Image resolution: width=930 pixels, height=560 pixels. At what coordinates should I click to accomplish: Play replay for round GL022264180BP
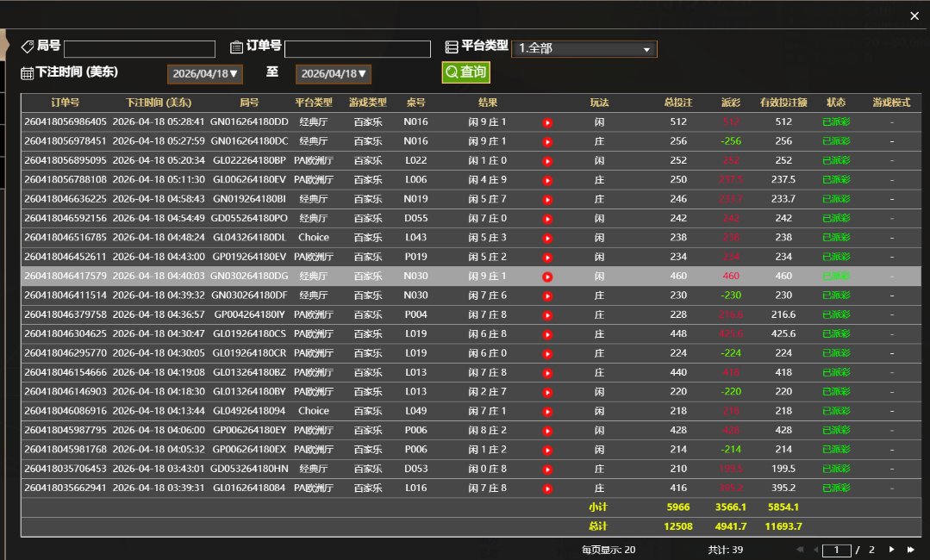[x=547, y=161]
